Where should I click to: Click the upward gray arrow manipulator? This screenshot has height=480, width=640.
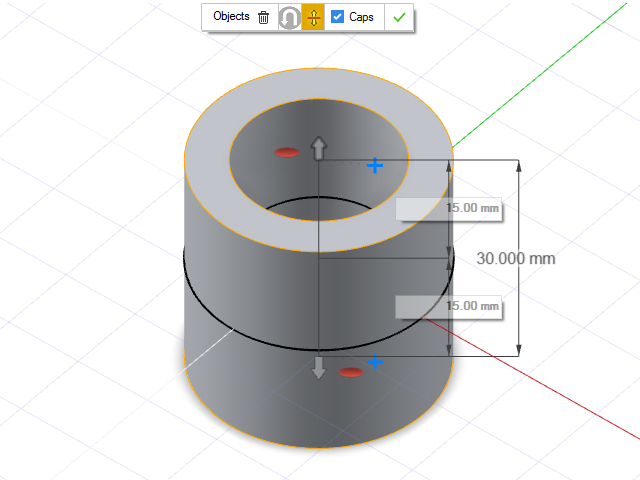pos(319,148)
